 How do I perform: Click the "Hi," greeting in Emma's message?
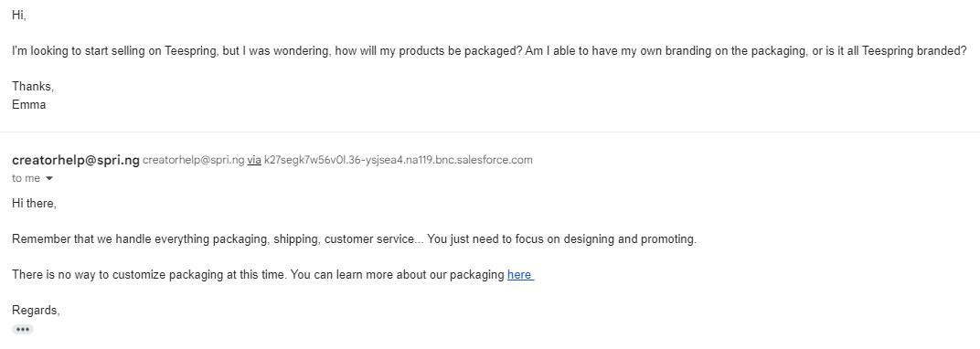pos(19,16)
